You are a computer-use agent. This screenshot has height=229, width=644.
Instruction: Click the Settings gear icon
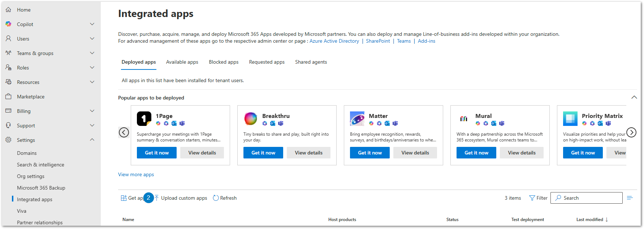coord(8,140)
